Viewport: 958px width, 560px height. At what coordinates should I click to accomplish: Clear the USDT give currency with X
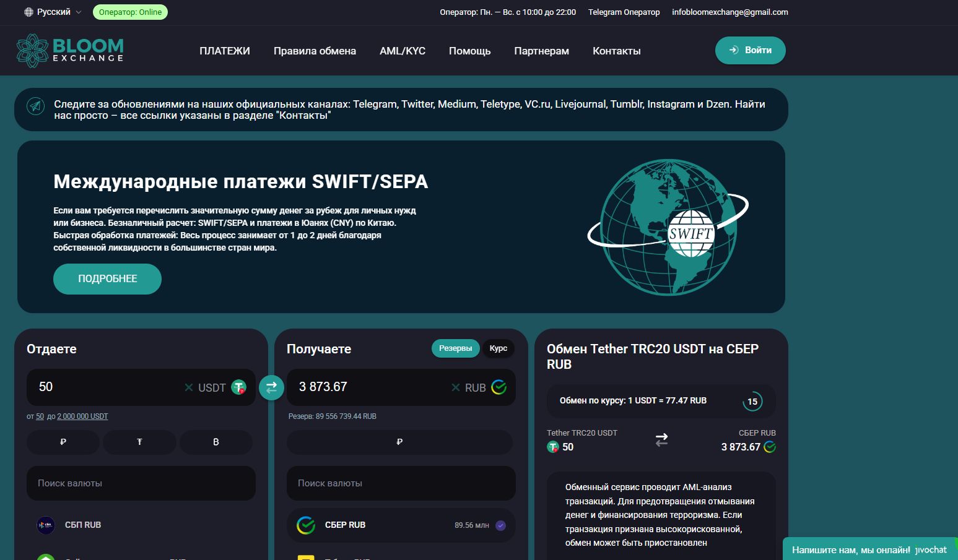(189, 387)
